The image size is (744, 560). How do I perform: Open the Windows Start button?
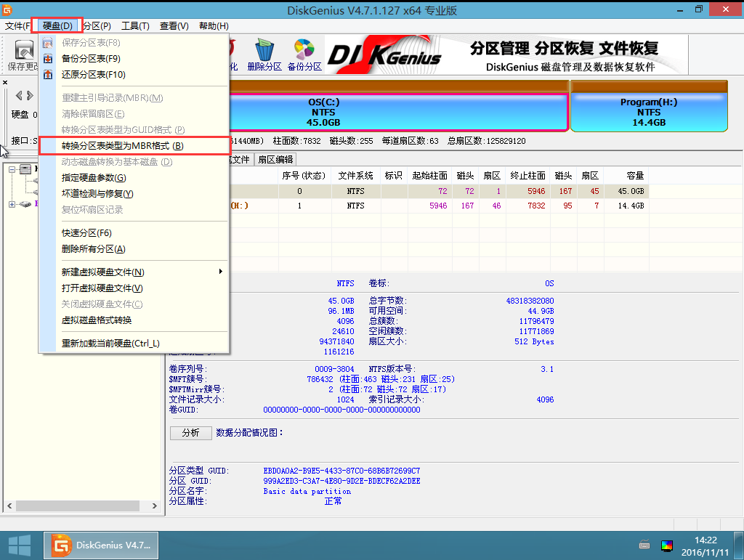20,545
